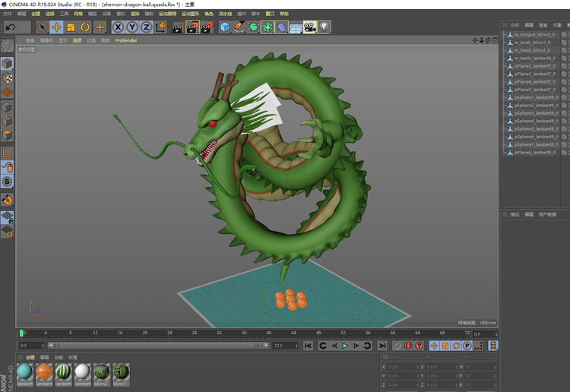The height and width of the screenshot is (392, 570).
Task: Go to start of animation
Action: pyautogui.click(x=308, y=346)
